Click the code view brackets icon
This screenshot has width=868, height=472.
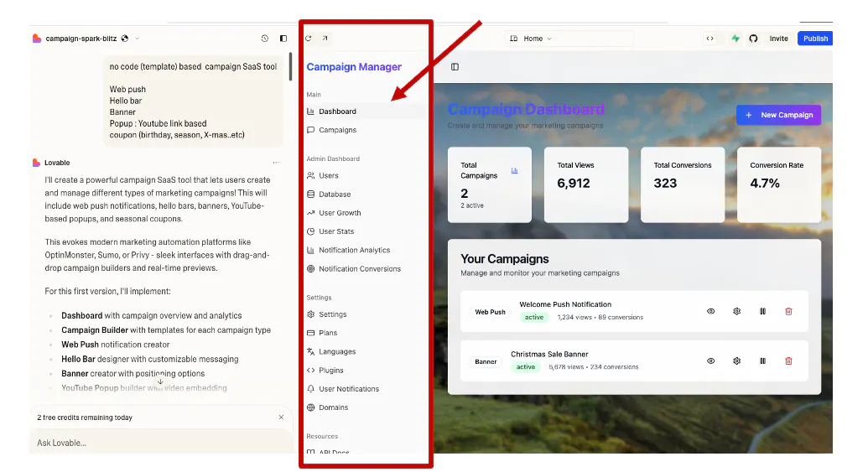click(x=709, y=39)
